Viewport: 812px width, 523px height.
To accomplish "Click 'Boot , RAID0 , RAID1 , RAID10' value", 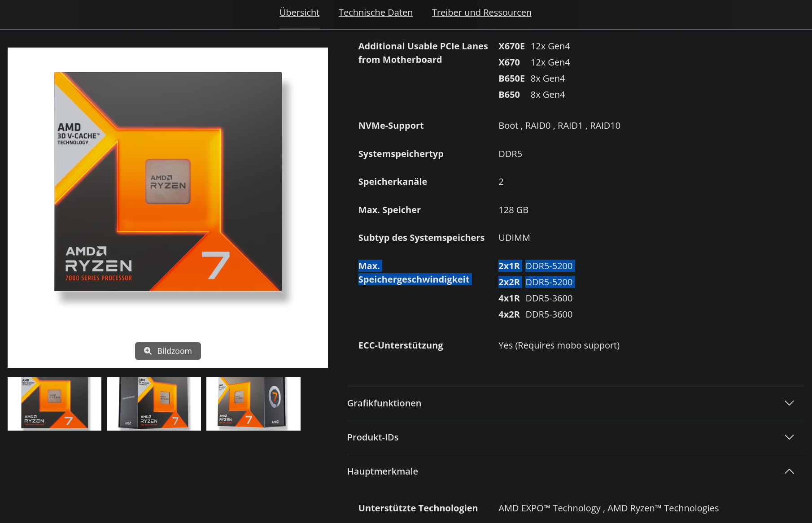I will click(559, 126).
